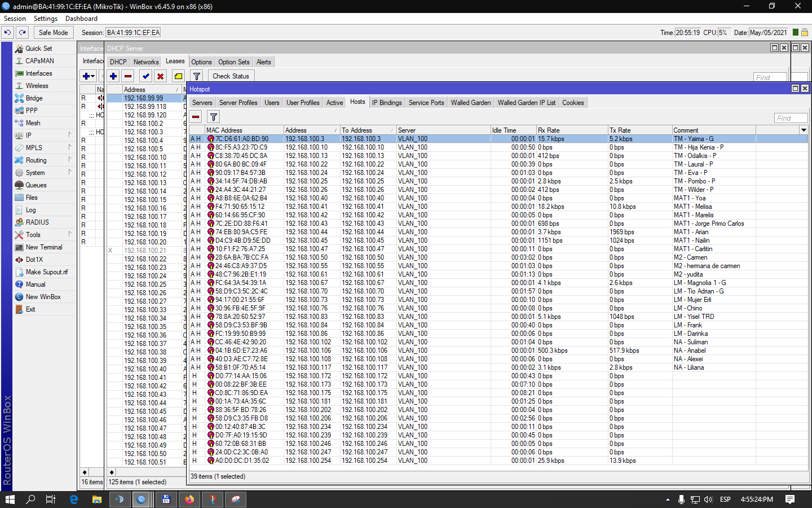The width and height of the screenshot is (812, 508).
Task: Switch to the Users tab in Hotspot
Action: click(272, 103)
